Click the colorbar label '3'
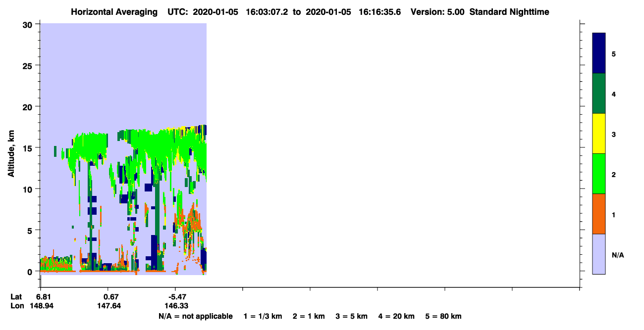This screenshot has height=330, width=644. (614, 135)
